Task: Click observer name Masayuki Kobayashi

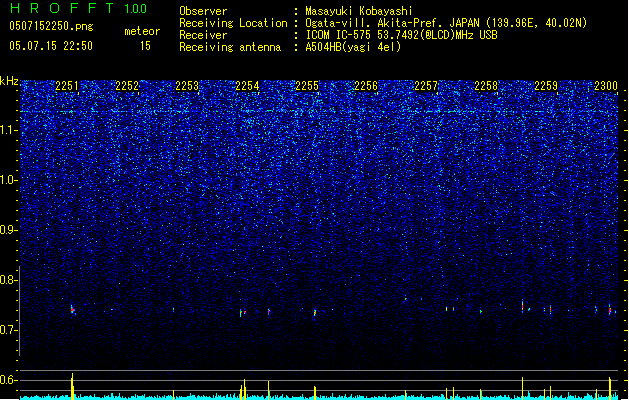Action: (x=358, y=11)
